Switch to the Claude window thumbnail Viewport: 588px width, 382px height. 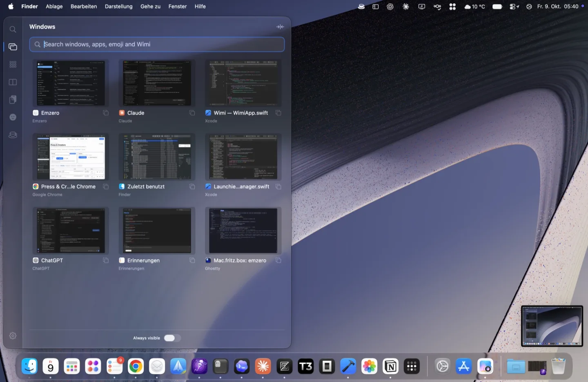pos(157,83)
